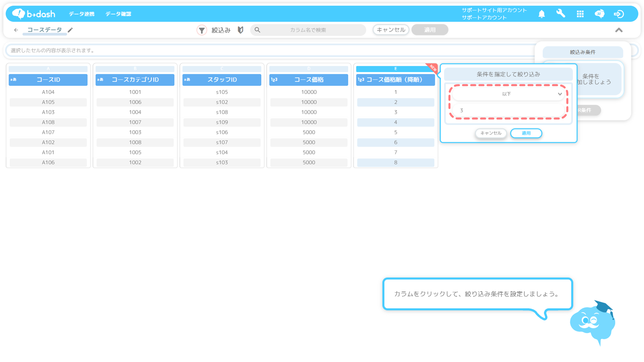Click キャンセル in the condition popup
Screen dimensions: 644x362
(491, 133)
